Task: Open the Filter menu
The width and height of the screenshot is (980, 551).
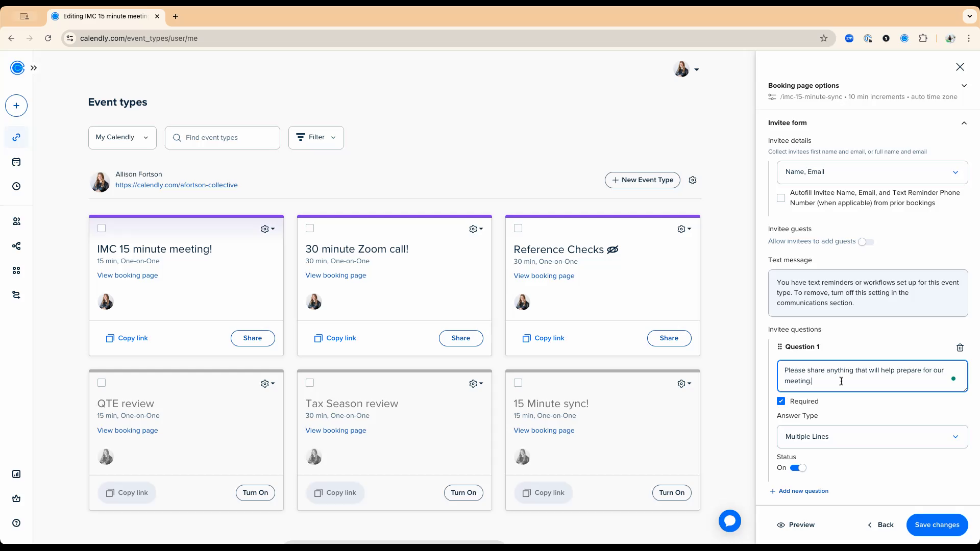Action: click(x=316, y=137)
